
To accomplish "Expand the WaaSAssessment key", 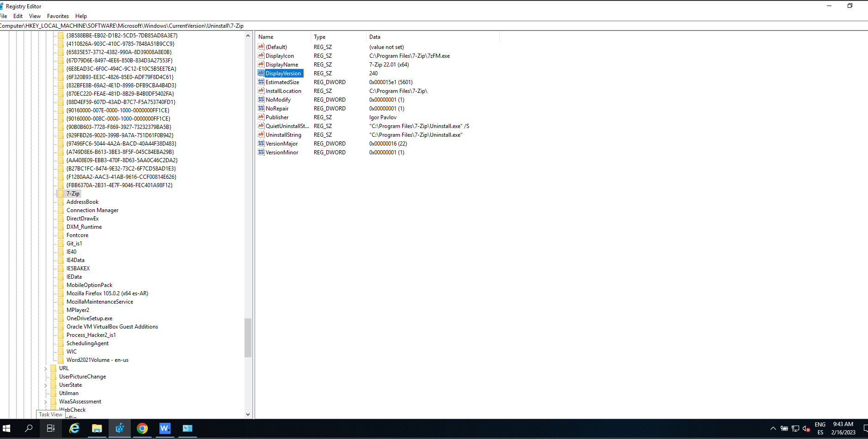I will point(45,401).
